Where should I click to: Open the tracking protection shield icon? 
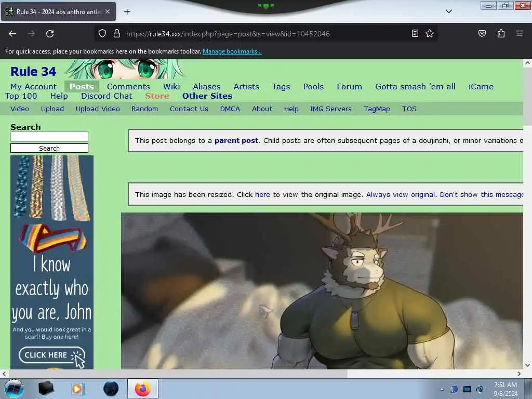tap(102, 33)
